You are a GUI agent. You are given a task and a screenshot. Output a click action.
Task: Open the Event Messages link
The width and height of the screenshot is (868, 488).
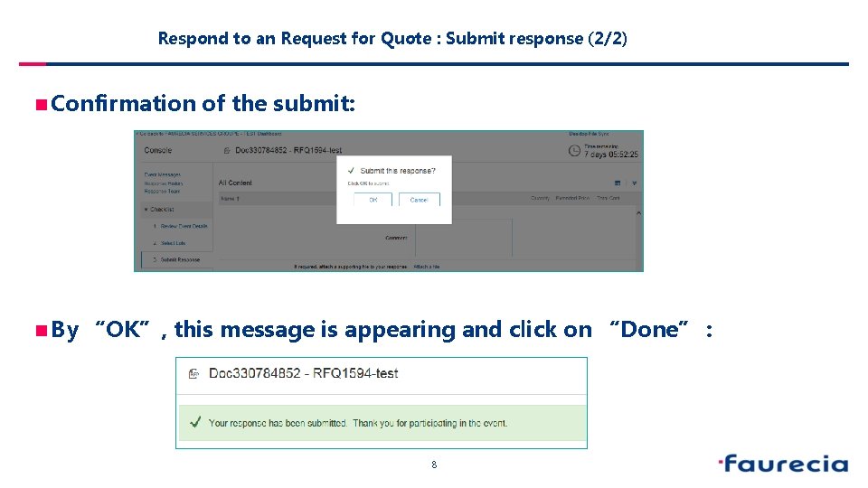tap(162, 174)
